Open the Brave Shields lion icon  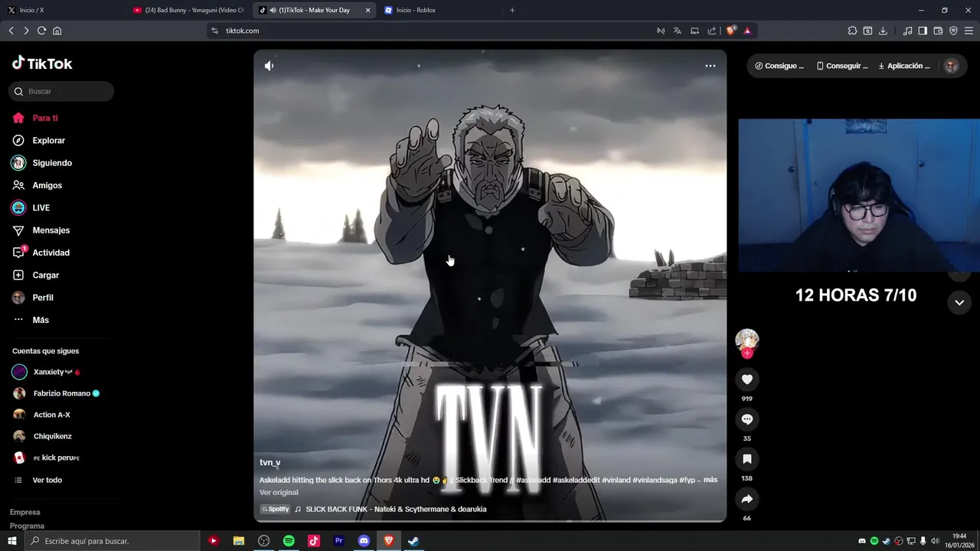(731, 31)
